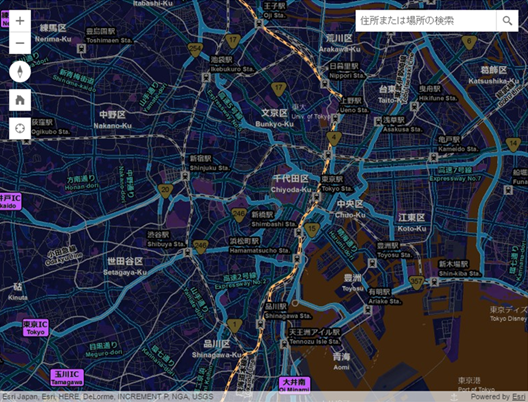
Task: Zoom in with the plus button
Action: click(20, 21)
